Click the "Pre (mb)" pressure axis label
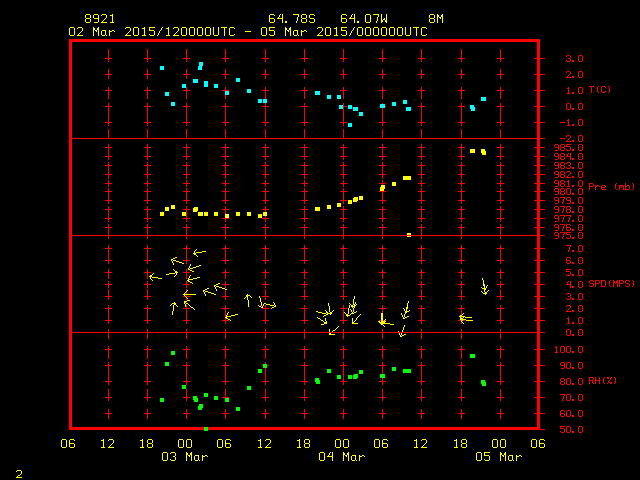Screen dimensions: 640x480 (x=611, y=187)
